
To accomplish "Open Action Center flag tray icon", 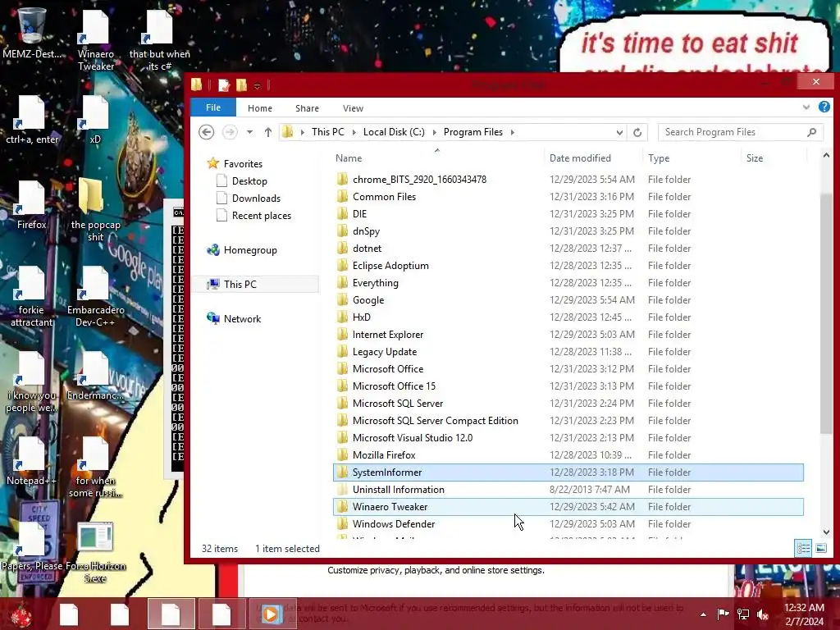I will coord(723,614).
